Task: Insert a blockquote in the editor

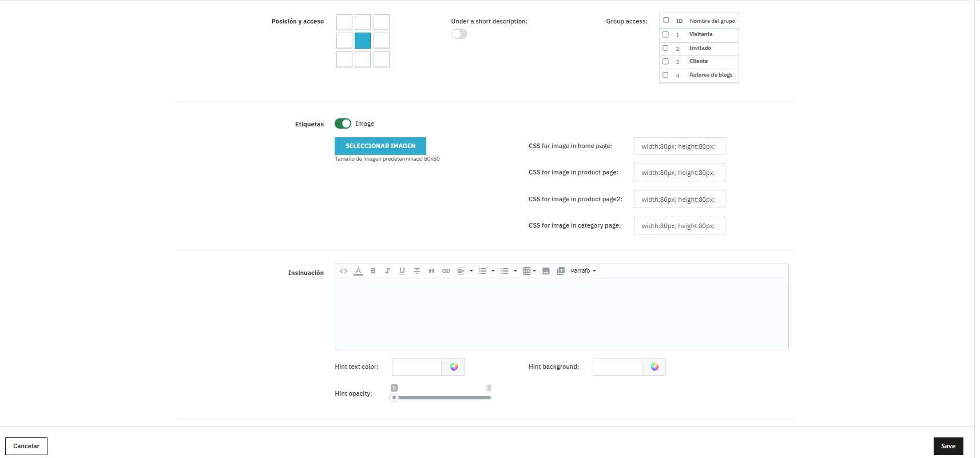Action: click(431, 271)
